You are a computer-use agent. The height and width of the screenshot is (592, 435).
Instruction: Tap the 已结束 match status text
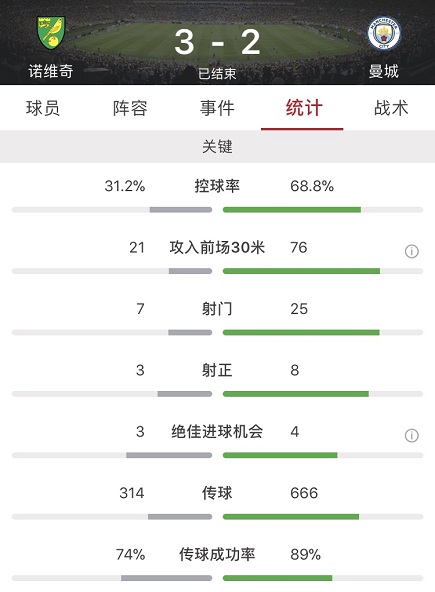coord(218,74)
